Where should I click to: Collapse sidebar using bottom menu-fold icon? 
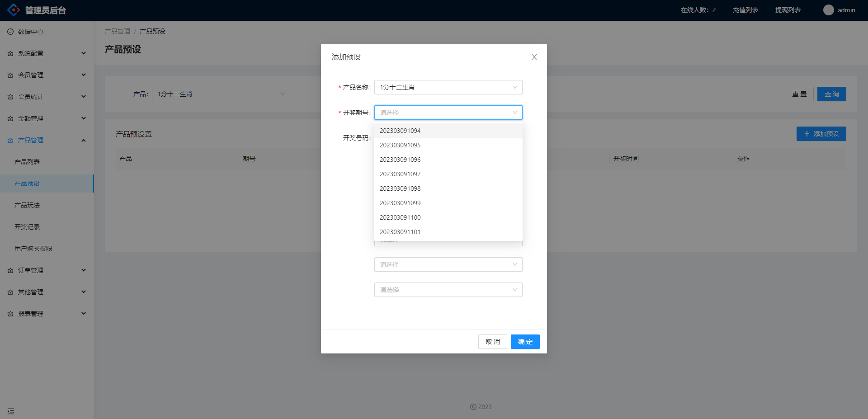11,411
